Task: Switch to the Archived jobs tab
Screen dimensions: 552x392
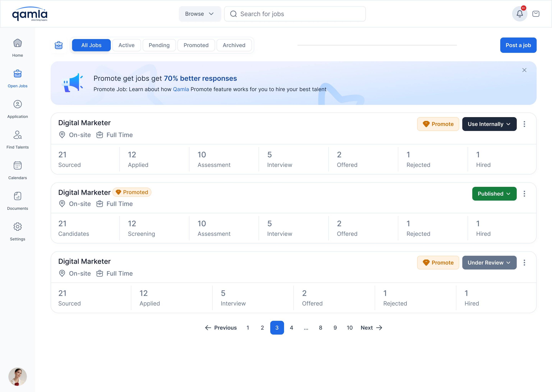Action: [234, 45]
